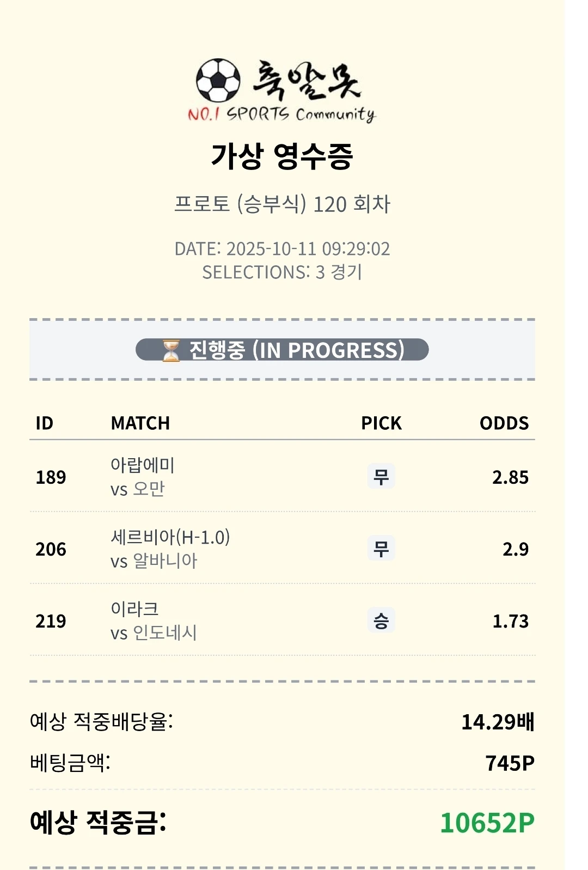Open the 이라크 vs 인도네시 match
Viewport: 588px width, 870px height.
coord(154,620)
